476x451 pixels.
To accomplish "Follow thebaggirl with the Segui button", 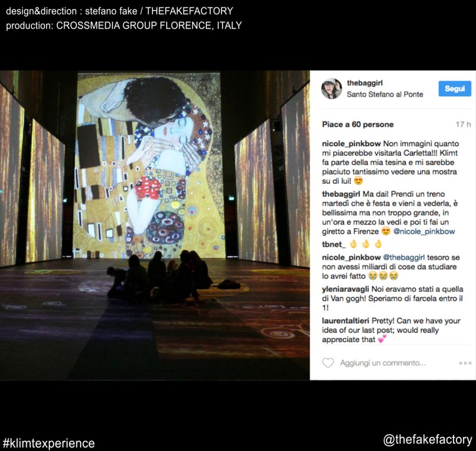I will 455,88.
